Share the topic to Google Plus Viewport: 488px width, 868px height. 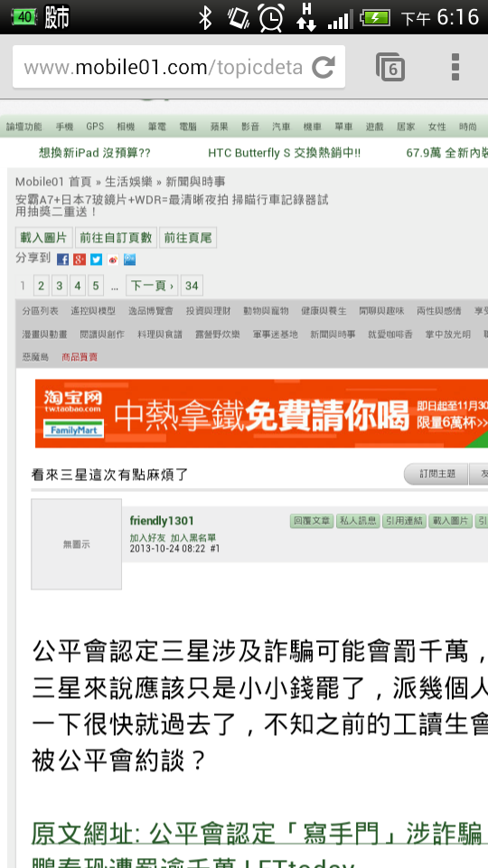(80, 259)
